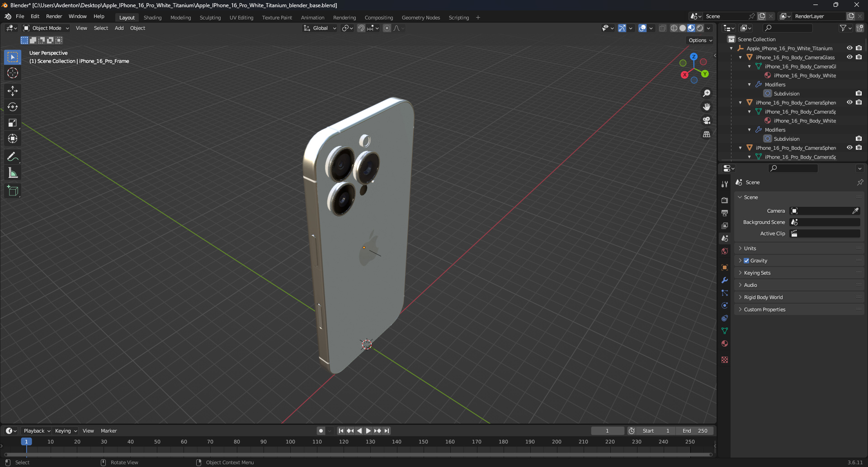Select the Transform tool

13,138
